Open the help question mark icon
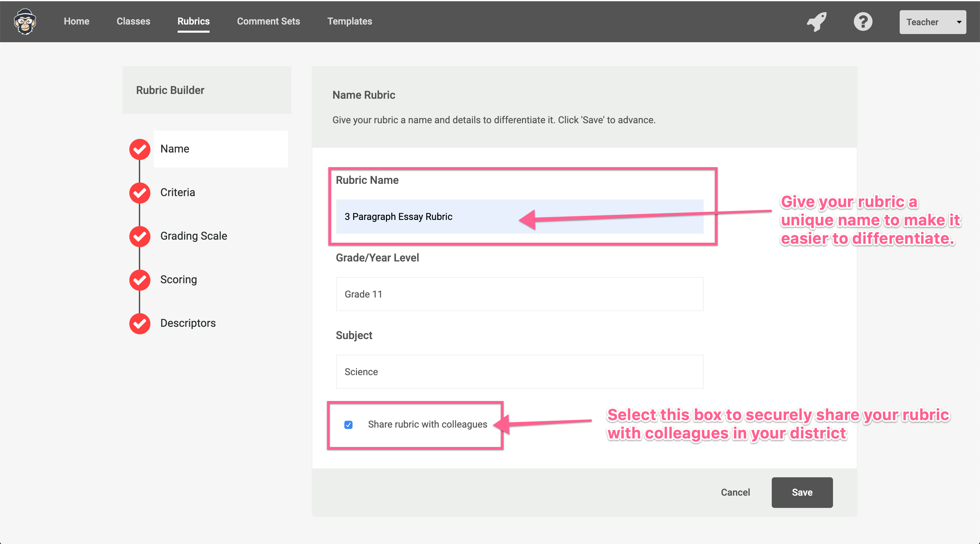This screenshot has width=980, height=544. (863, 22)
